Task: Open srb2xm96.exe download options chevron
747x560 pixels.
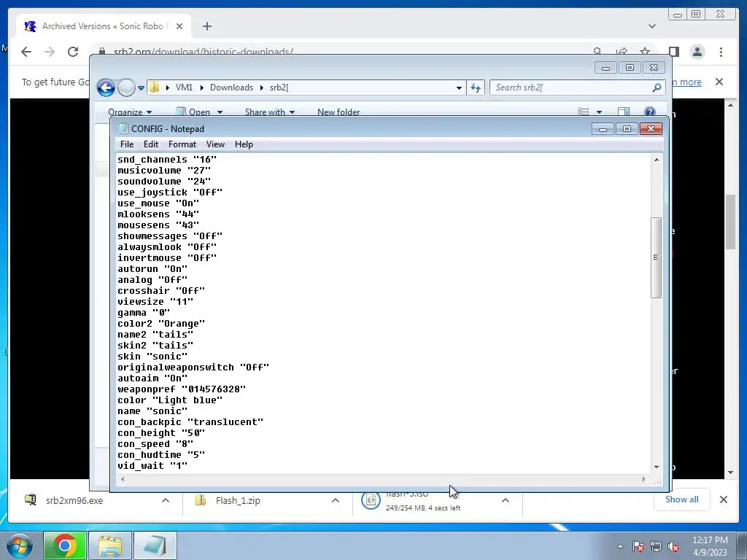Action: pos(166,500)
